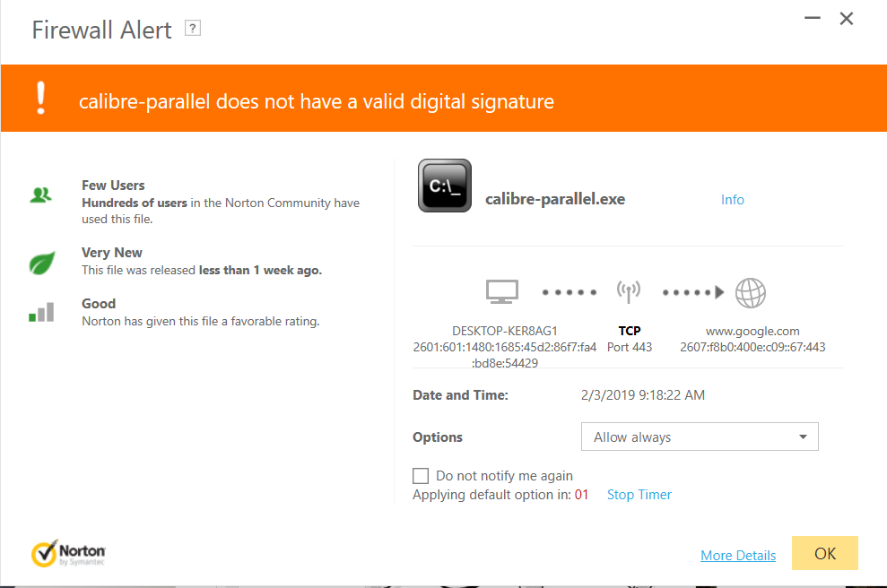
Task: Click the green leaf Very New icon
Action: pyautogui.click(x=42, y=263)
